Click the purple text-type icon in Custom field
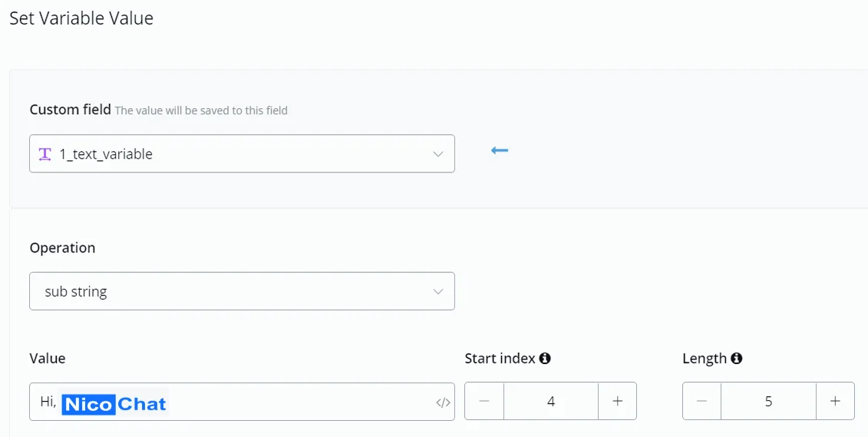 click(45, 154)
